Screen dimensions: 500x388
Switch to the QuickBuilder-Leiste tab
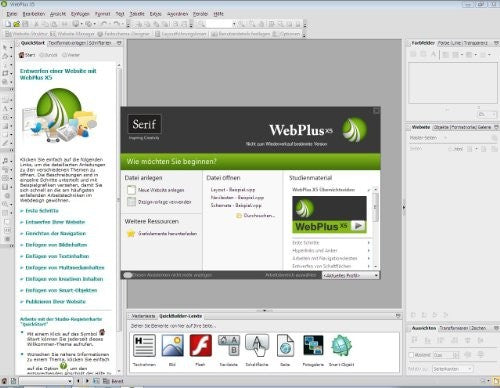[x=180, y=316]
